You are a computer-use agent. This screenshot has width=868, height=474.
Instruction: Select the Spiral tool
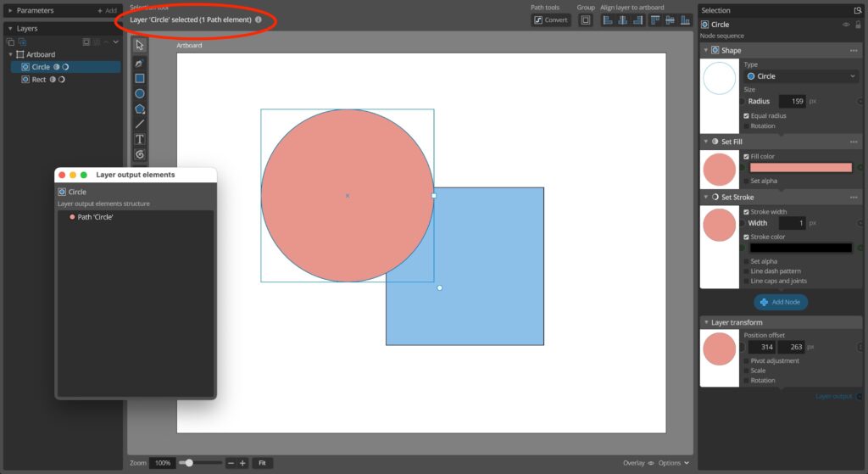pyautogui.click(x=140, y=153)
